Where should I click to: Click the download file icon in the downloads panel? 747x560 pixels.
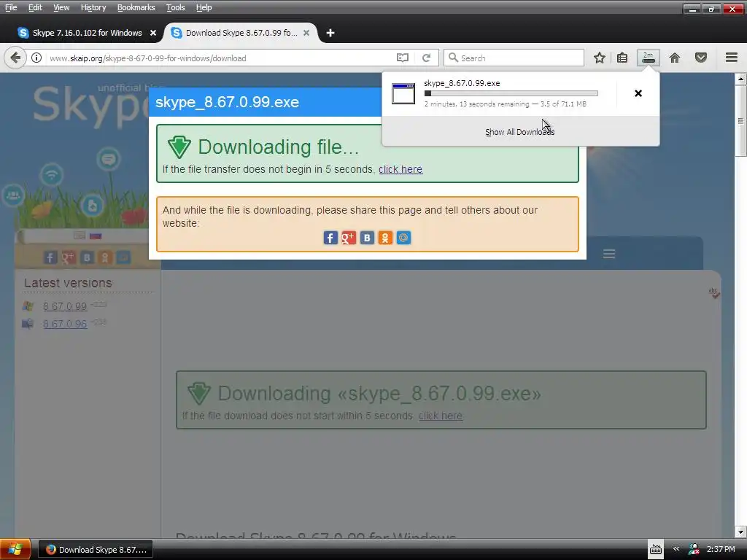(x=403, y=93)
